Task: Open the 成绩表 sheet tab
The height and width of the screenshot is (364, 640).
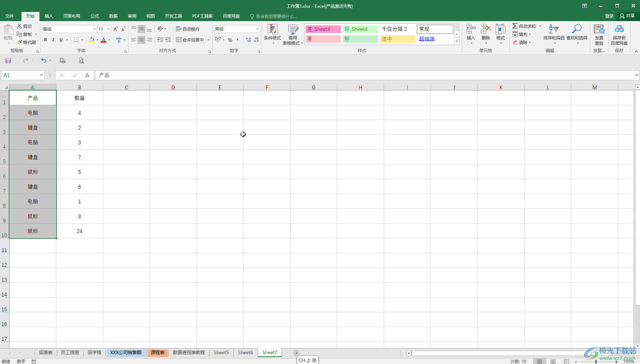Action: pyautogui.click(x=45, y=352)
